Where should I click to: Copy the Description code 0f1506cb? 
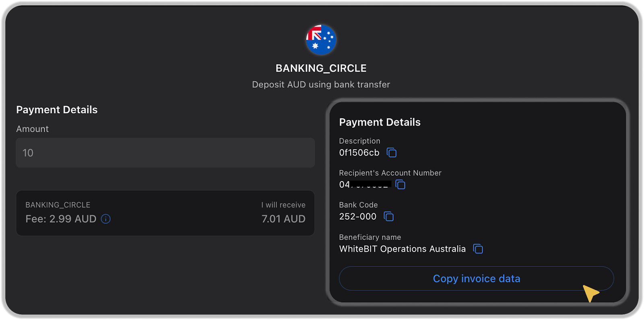pos(392,153)
